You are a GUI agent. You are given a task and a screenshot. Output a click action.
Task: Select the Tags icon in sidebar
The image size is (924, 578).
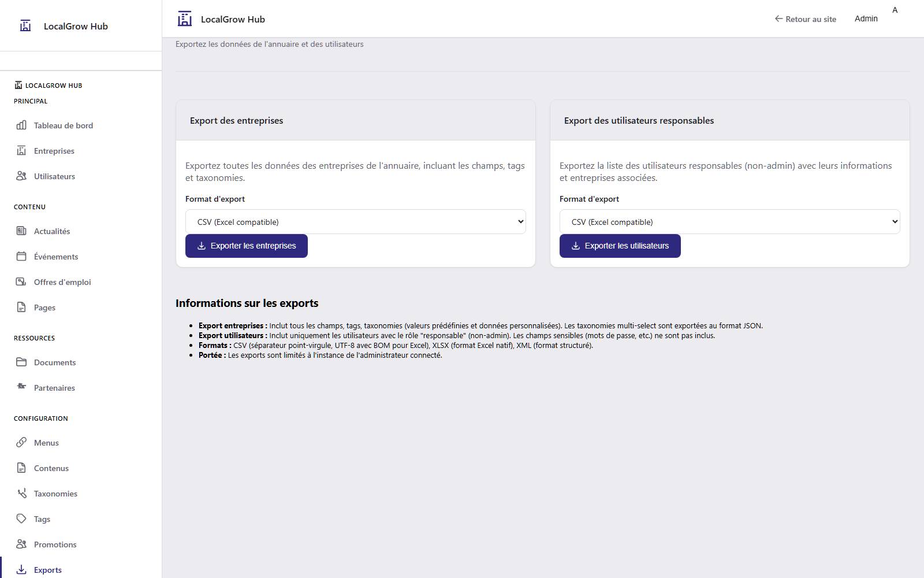21,518
